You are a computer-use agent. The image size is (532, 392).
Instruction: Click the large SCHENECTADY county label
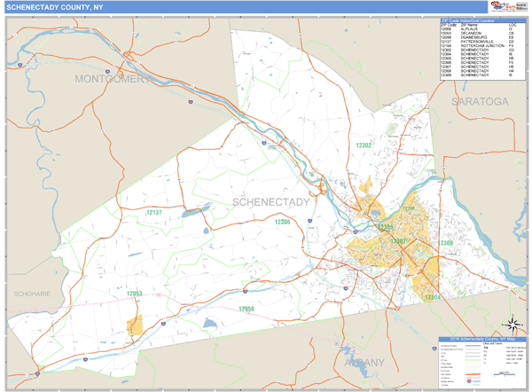[x=271, y=202]
